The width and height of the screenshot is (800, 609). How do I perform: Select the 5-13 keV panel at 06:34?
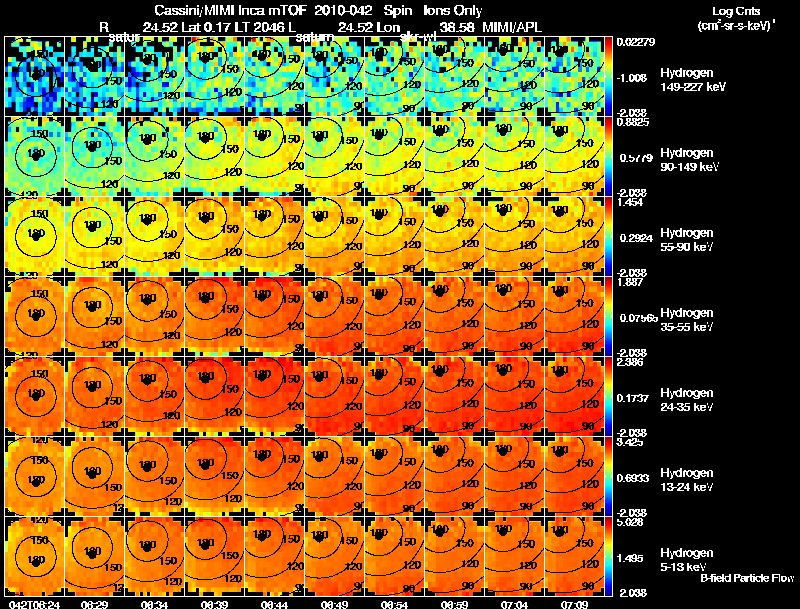click(155, 557)
